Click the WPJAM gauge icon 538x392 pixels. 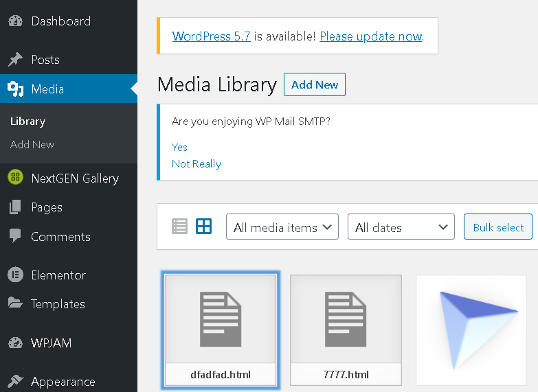coord(15,343)
